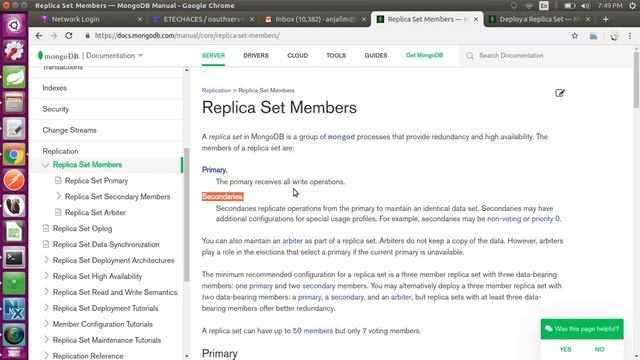This screenshot has width=640, height=360.
Task: Open Documentation dropdown arrow
Action: (141, 56)
